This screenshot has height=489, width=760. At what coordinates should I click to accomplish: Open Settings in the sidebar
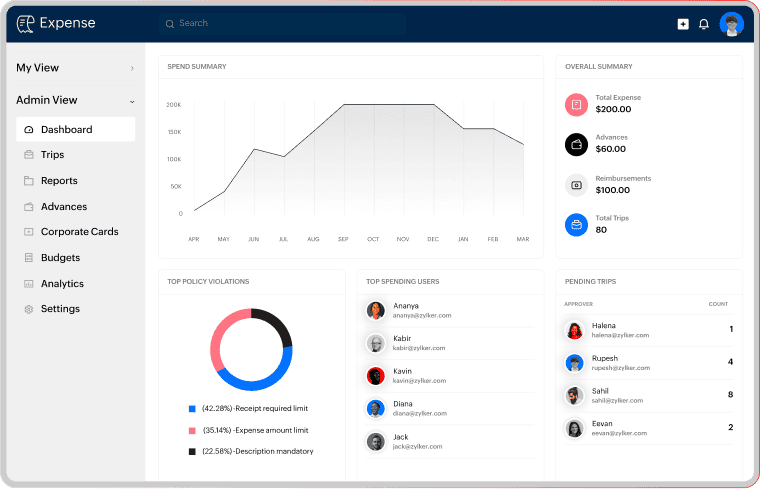60,309
